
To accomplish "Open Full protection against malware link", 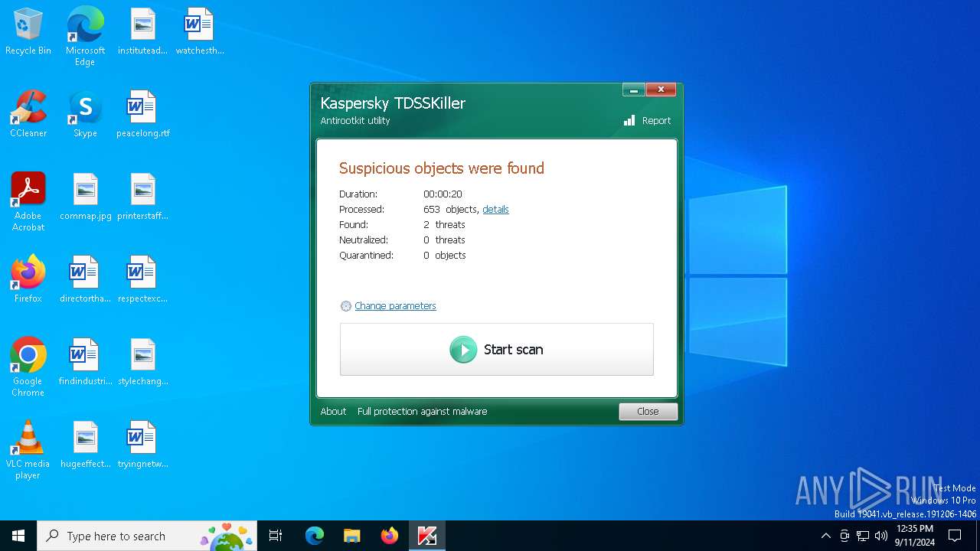I will (422, 412).
